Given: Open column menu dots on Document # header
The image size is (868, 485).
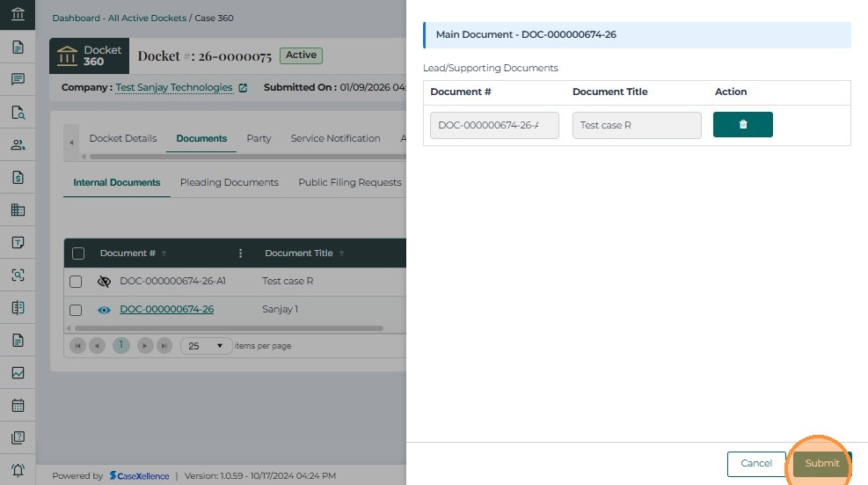Looking at the screenshot, I should [x=240, y=254].
